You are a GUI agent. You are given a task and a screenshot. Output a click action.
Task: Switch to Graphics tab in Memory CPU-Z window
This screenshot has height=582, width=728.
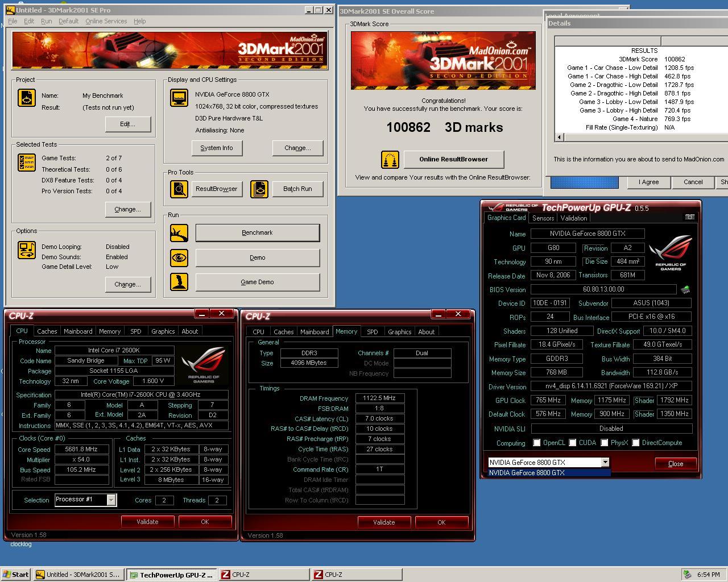click(399, 332)
